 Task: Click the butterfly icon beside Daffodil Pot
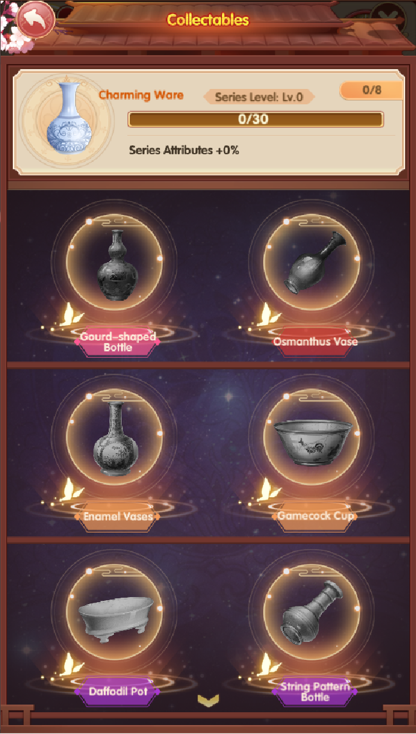coord(70,664)
